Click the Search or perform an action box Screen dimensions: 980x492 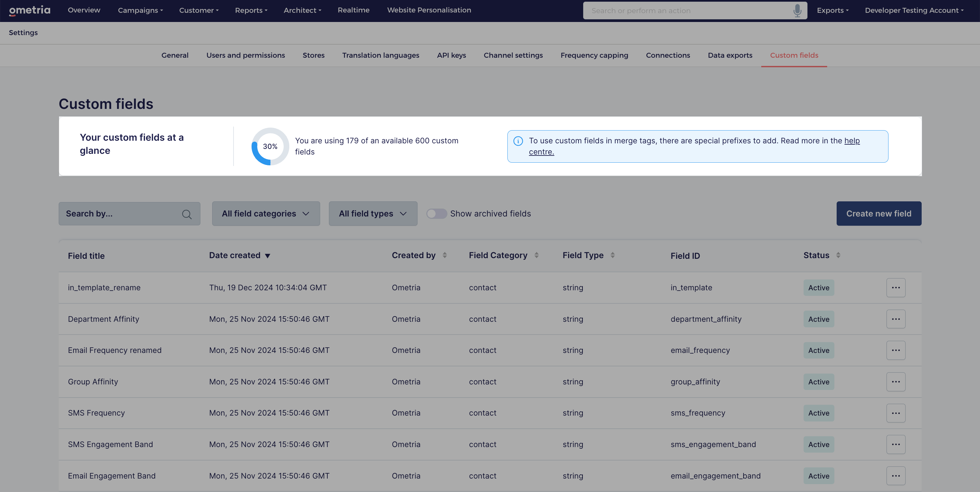[x=695, y=10]
